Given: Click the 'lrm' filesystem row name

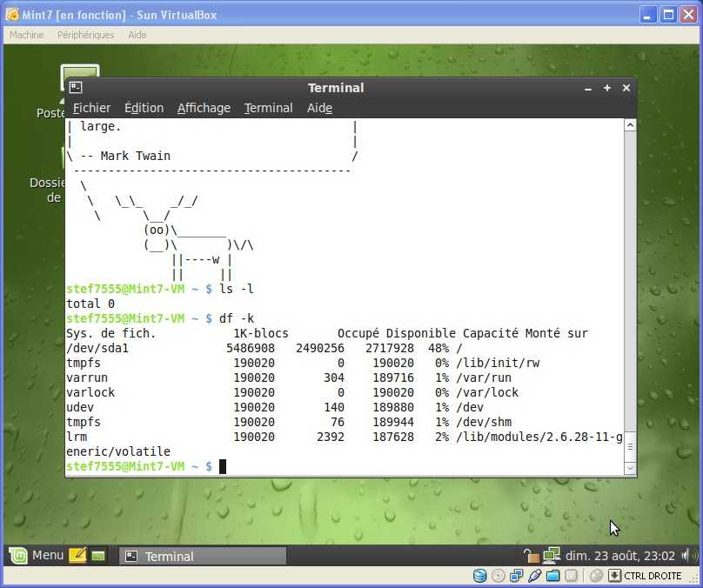Looking at the screenshot, I should point(77,437).
